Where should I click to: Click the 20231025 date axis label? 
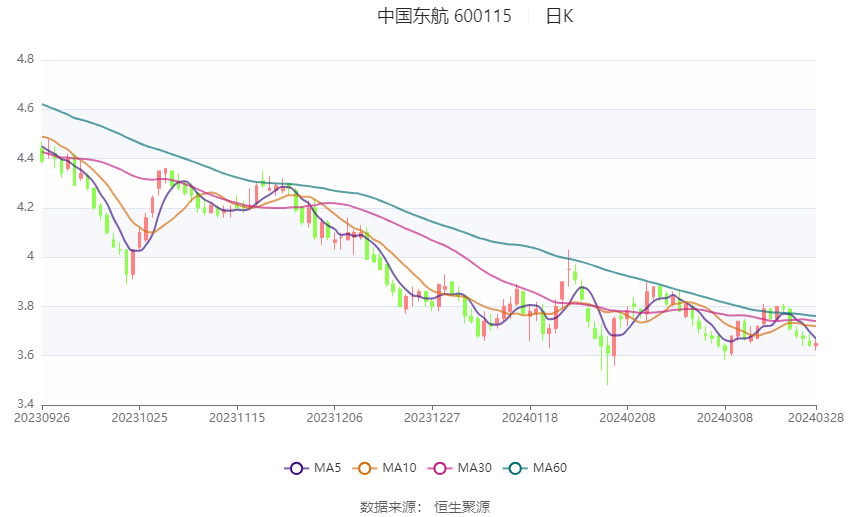pyautogui.click(x=139, y=418)
